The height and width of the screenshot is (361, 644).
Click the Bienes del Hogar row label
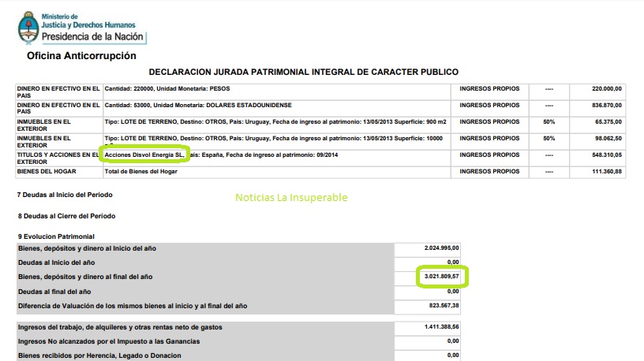(x=47, y=172)
